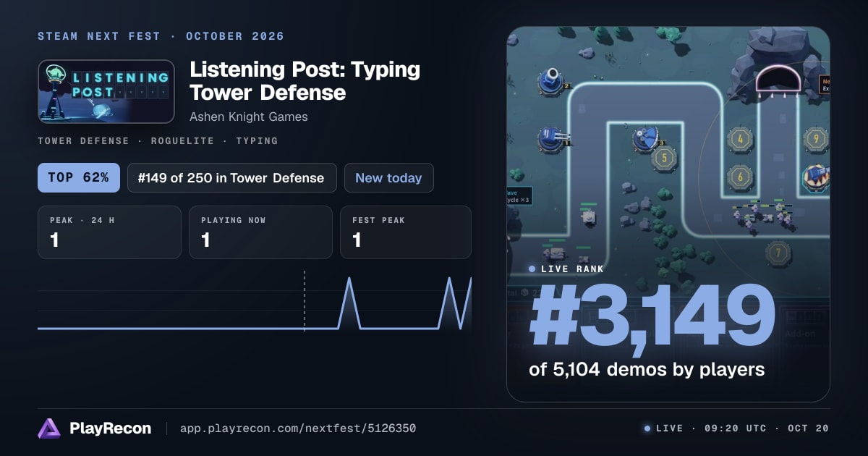
Task: Click the tower slot numbered 6 in screenshot
Action: pos(739,176)
